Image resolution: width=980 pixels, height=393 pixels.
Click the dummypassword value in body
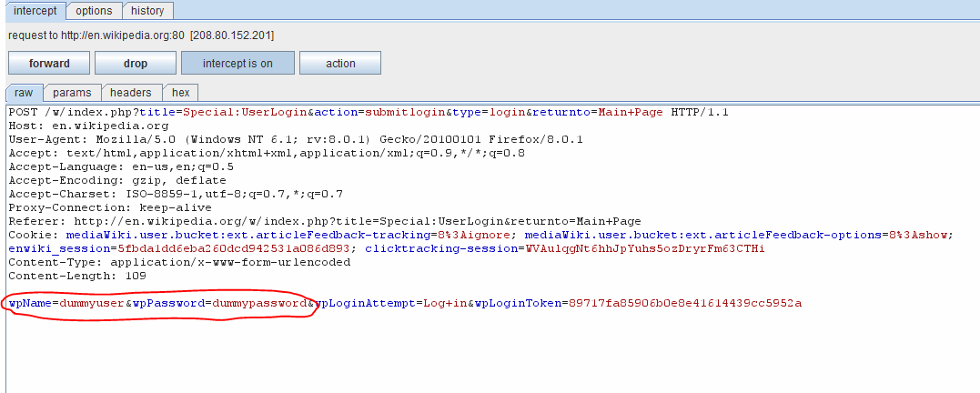tap(259, 303)
